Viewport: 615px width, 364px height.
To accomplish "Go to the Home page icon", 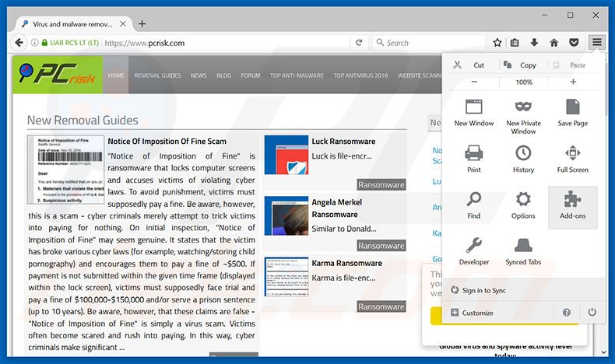I will tap(553, 42).
